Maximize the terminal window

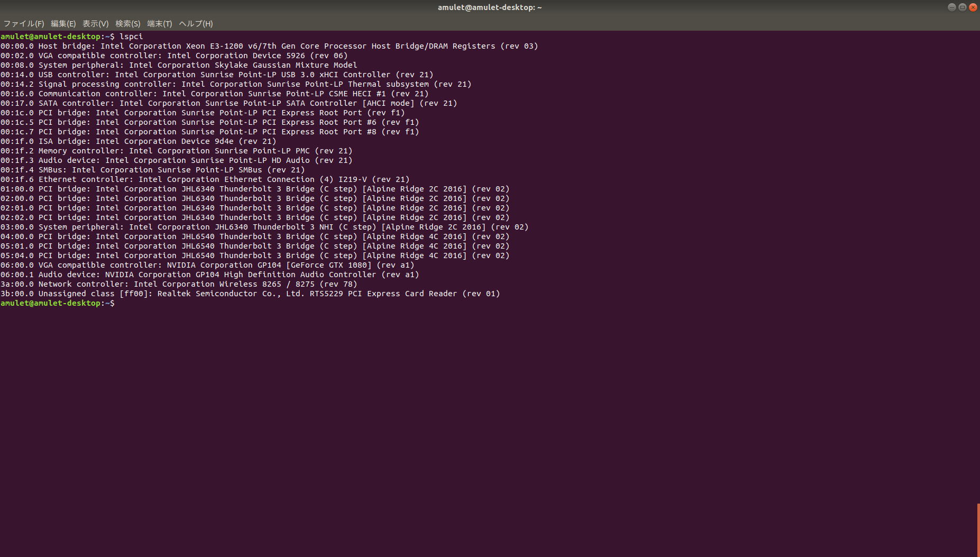point(962,7)
